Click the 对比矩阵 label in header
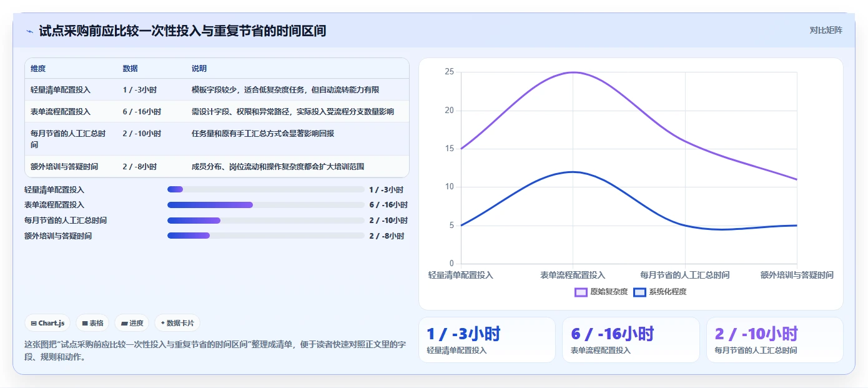Image resolution: width=868 pixels, height=388 pixels. tap(826, 30)
